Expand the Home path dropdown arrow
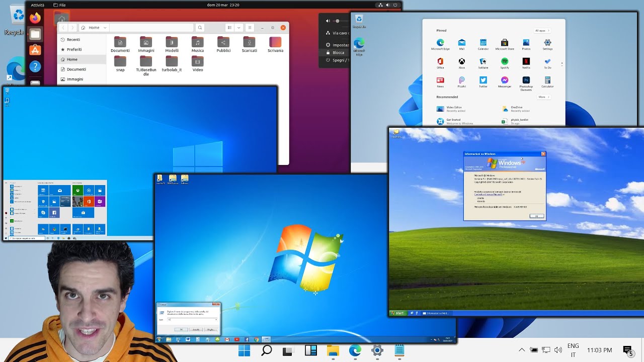Viewport: 644px width, 362px height. pos(105,28)
